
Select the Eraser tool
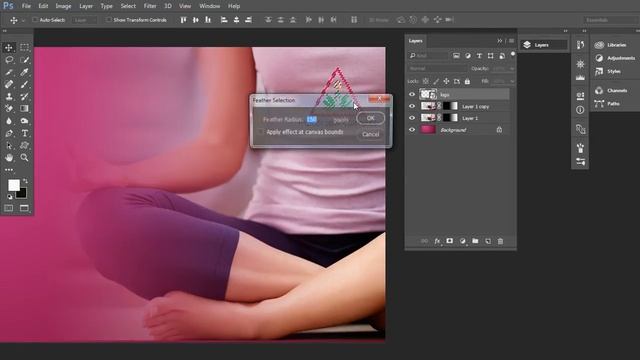point(9,109)
